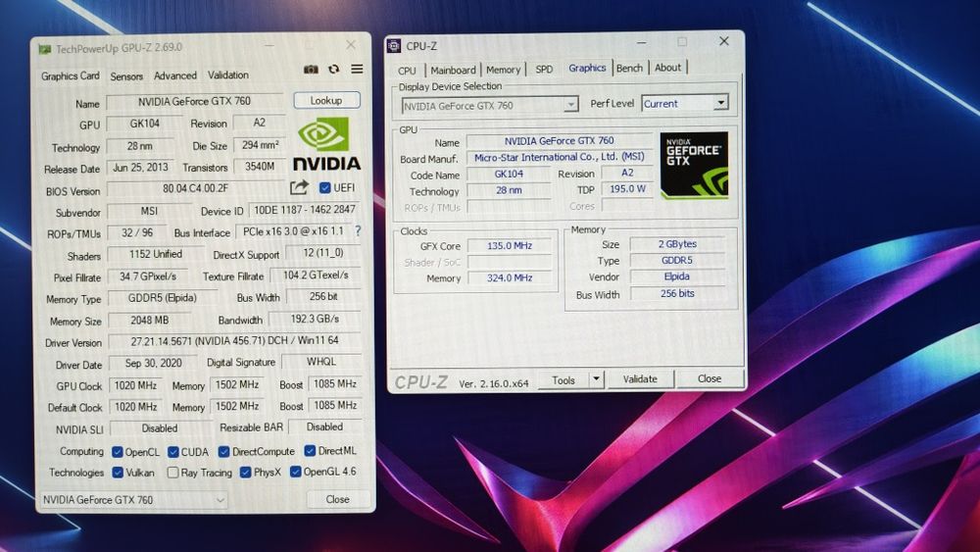Click the GFX Core value 135.0 MHz
The height and width of the screenshot is (552, 980).
510,246
